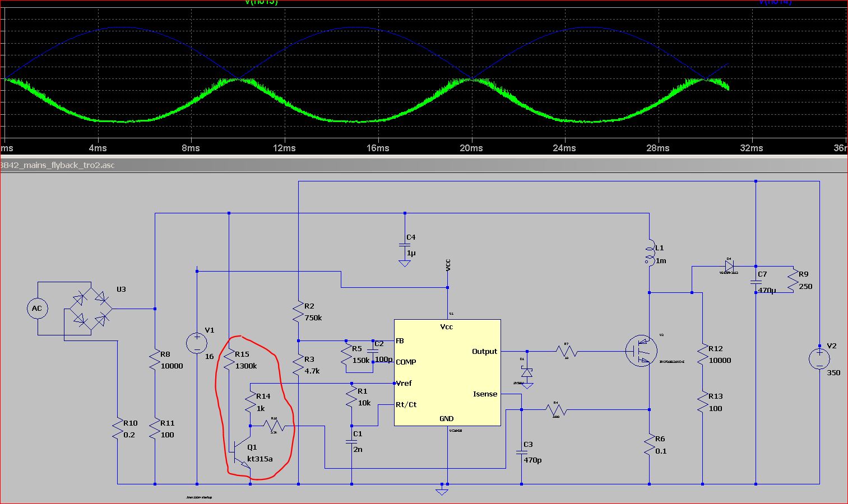848x504 pixels.
Task: Select the D4 output diode symbol
Action: (x=729, y=267)
